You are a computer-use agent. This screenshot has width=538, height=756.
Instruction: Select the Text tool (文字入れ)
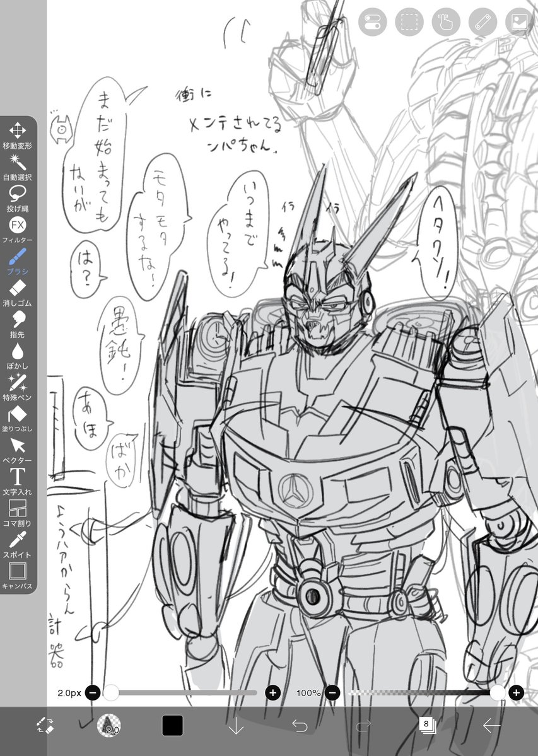click(x=18, y=482)
